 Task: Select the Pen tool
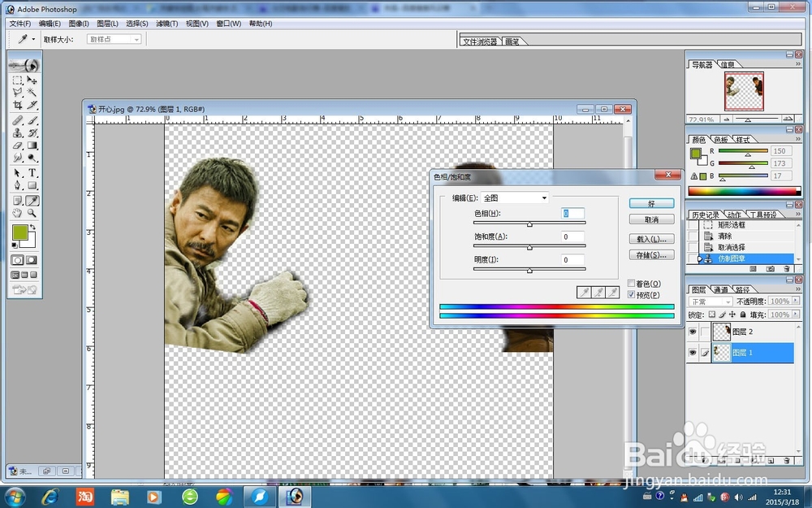(18, 185)
